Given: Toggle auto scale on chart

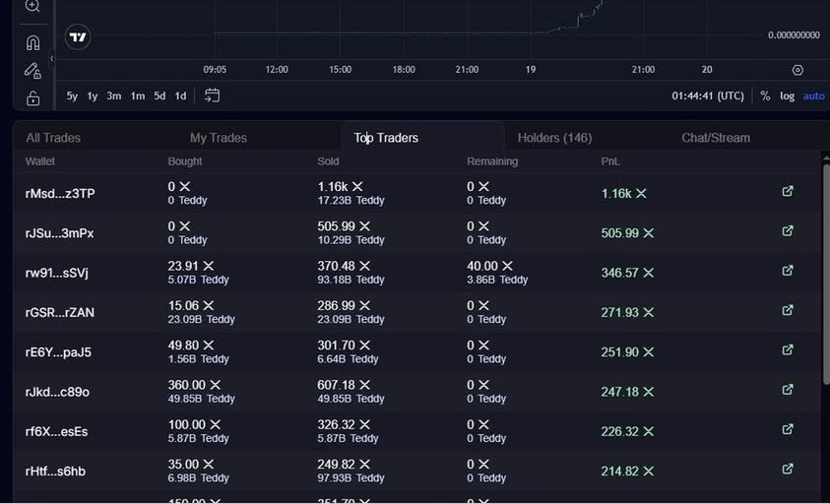Looking at the screenshot, I should coord(813,95).
